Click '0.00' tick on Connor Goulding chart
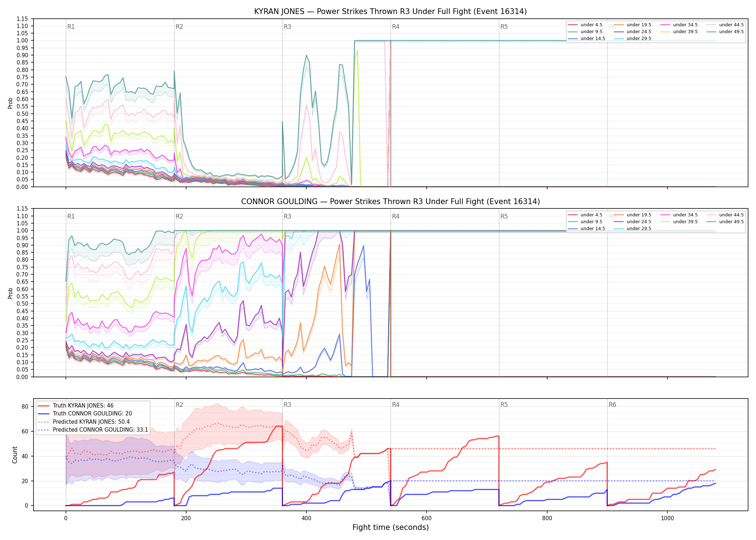The image size is (756, 540). point(22,377)
